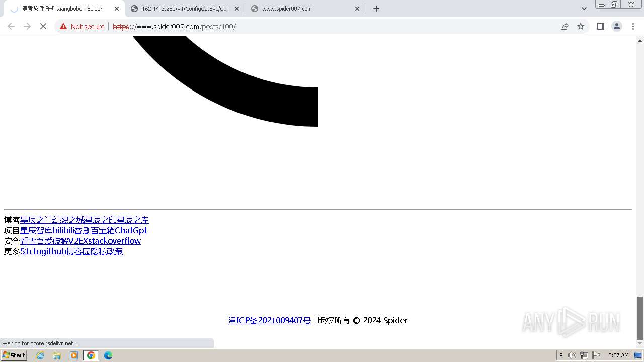Open the 星辰智库 link
Screen dimensions: 644x362
[x=36, y=230]
